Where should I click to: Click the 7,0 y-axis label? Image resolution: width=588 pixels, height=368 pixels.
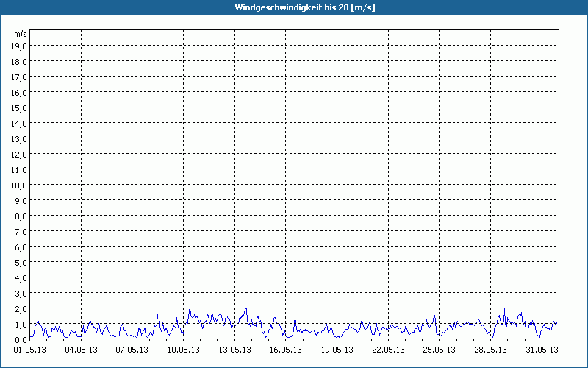coord(21,232)
